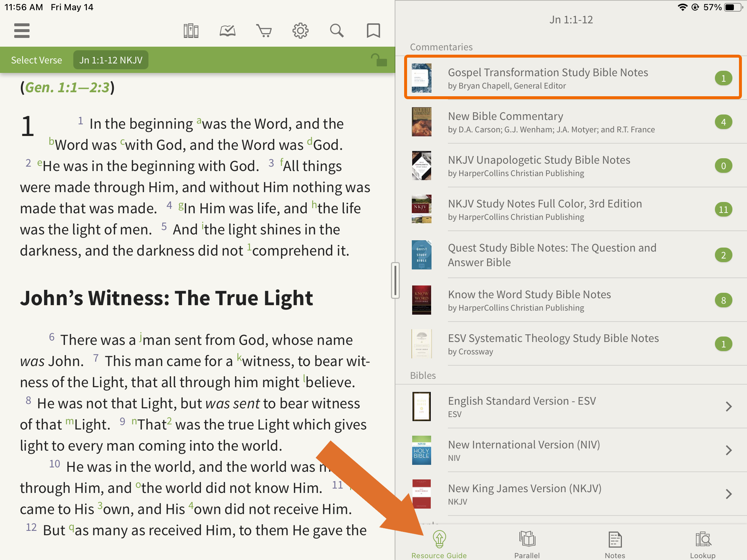This screenshot has width=747, height=560.
Task: Open NKJV Study Notes Full Color, 3rd Edition
Action: click(571, 209)
